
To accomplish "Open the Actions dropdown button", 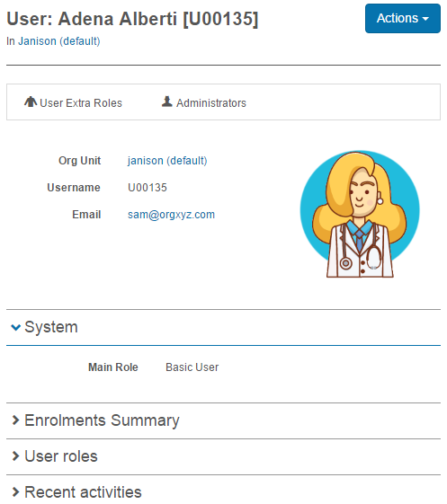I will [402, 18].
